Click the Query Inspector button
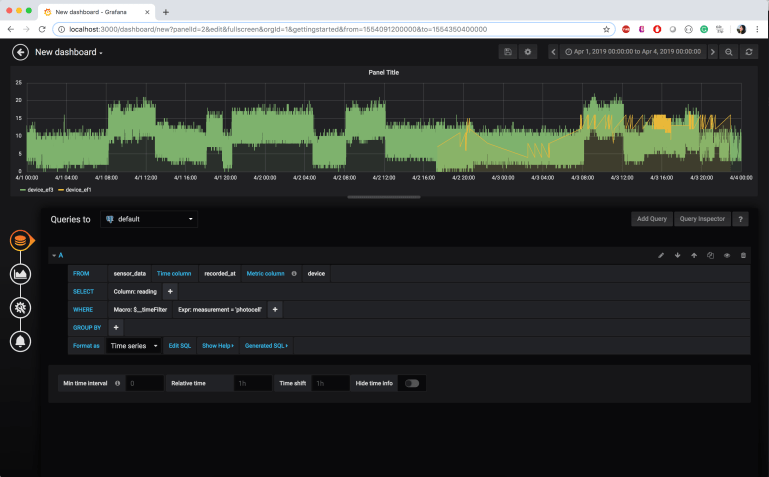769x477 pixels. [x=701, y=219]
